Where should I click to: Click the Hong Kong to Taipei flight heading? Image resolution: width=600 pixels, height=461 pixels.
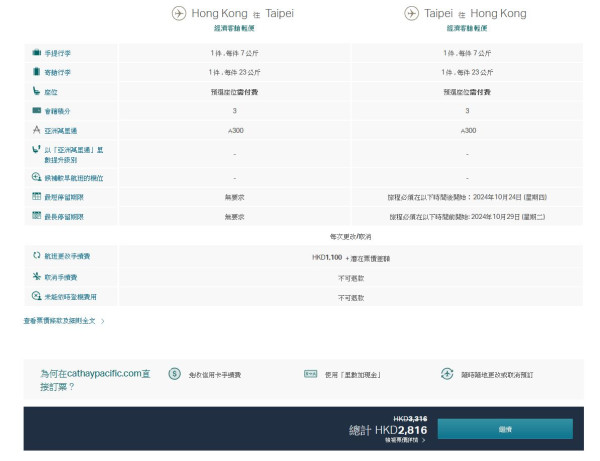[233, 14]
